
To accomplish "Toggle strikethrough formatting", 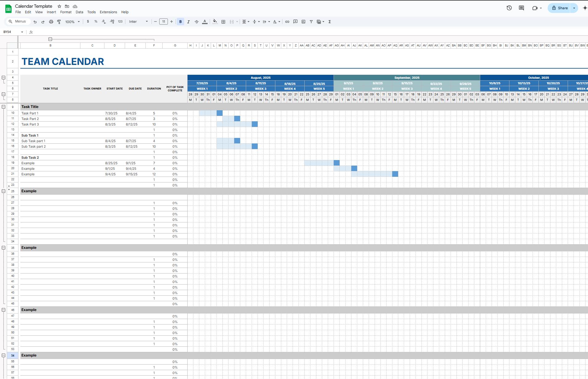I will [x=197, y=22].
